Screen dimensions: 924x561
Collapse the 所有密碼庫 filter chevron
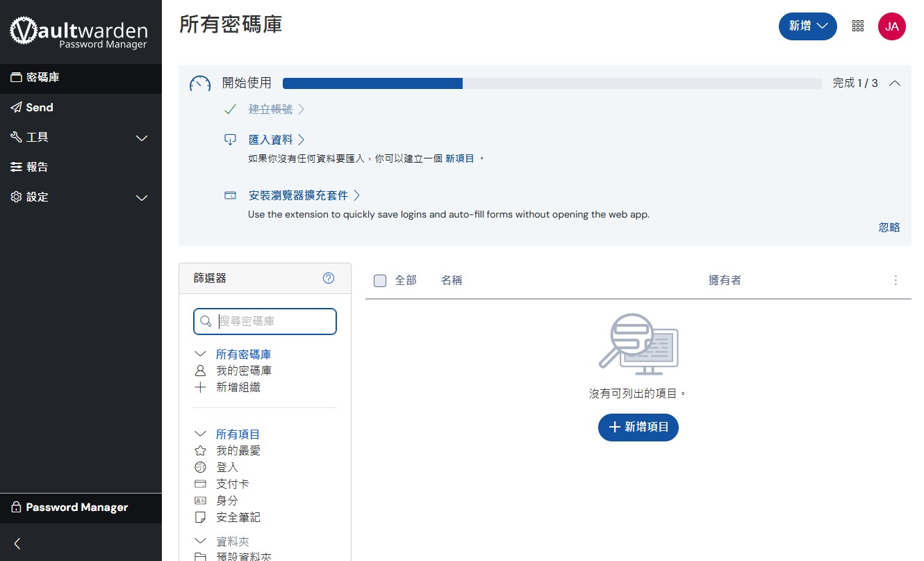pos(201,355)
